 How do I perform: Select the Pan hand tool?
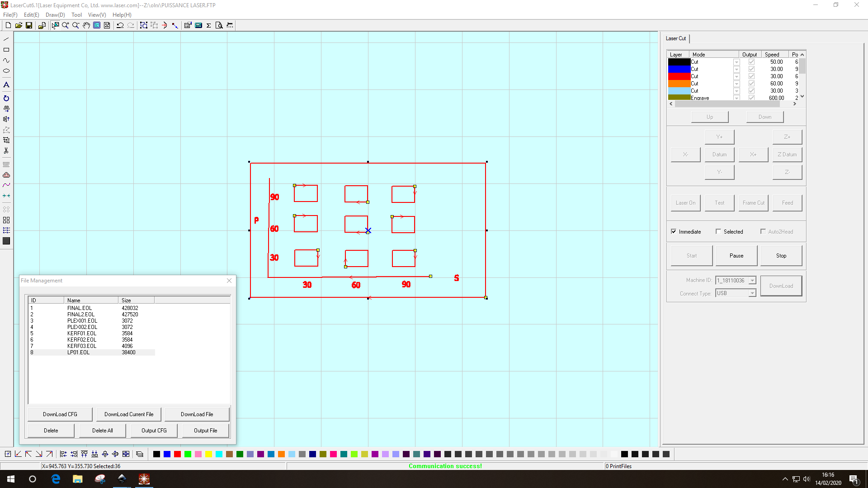click(86, 25)
